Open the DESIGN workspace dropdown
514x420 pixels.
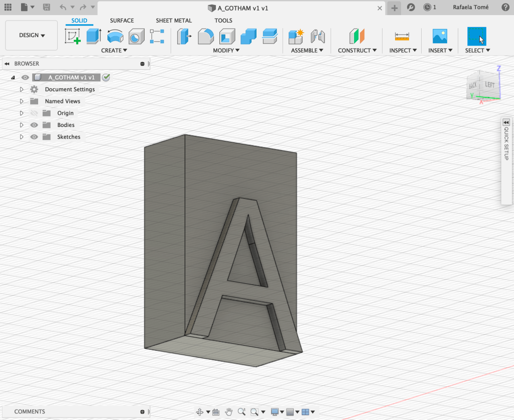pyautogui.click(x=32, y=36)
